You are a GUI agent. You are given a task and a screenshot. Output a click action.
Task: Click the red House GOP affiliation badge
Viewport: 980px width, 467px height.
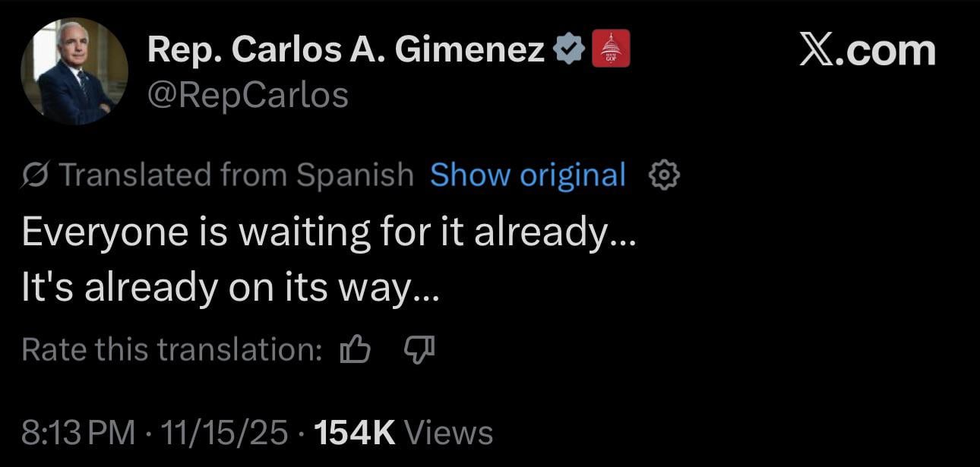tap(610, 49)
